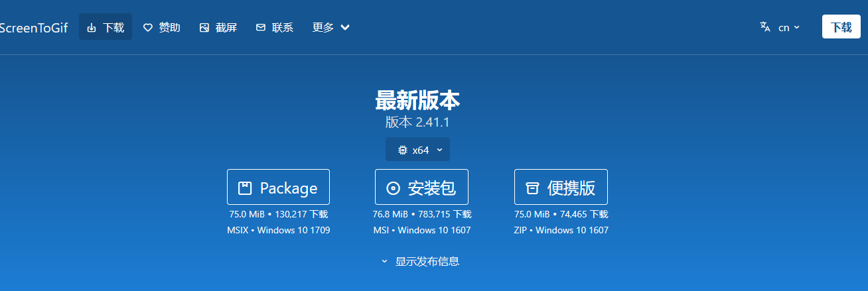Click the ZIP • Windows 10 1607 text
This screenshot has height=291, width=868.
561,230
